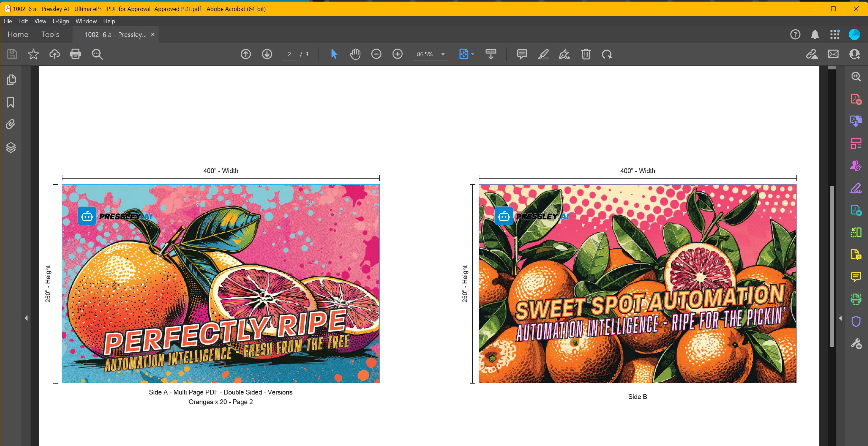Click the delete trash icon
The width and height of the screenshot is (868, 446).
pos(586,54)
